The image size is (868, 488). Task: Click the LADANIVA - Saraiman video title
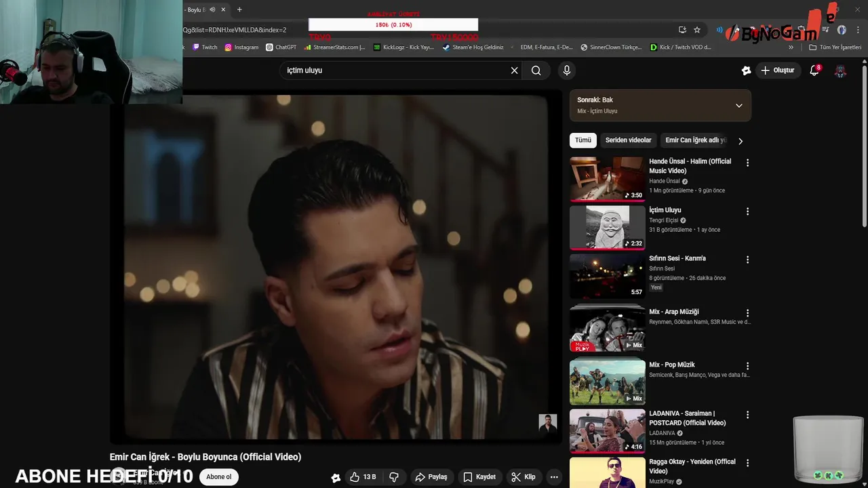[687, 418]
